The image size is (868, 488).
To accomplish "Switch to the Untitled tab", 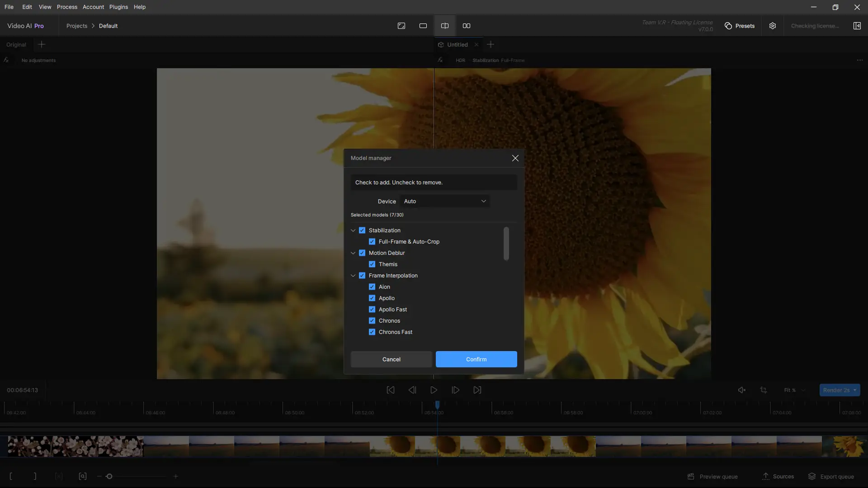I will [457, 44].
